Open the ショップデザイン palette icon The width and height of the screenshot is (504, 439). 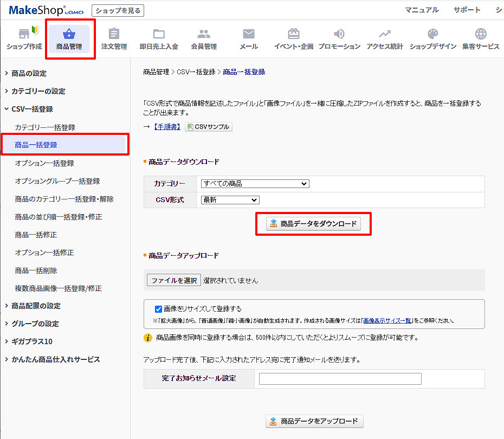point(432,34)
